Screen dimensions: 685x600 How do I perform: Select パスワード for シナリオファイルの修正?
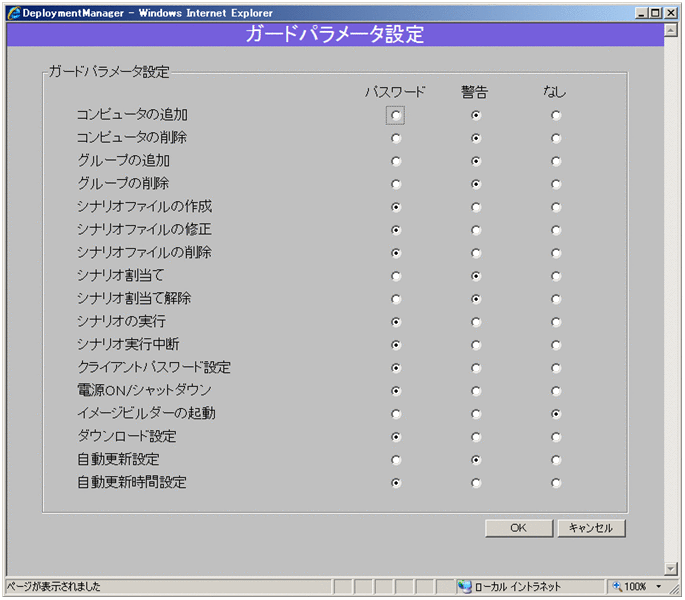click(396, 230)
